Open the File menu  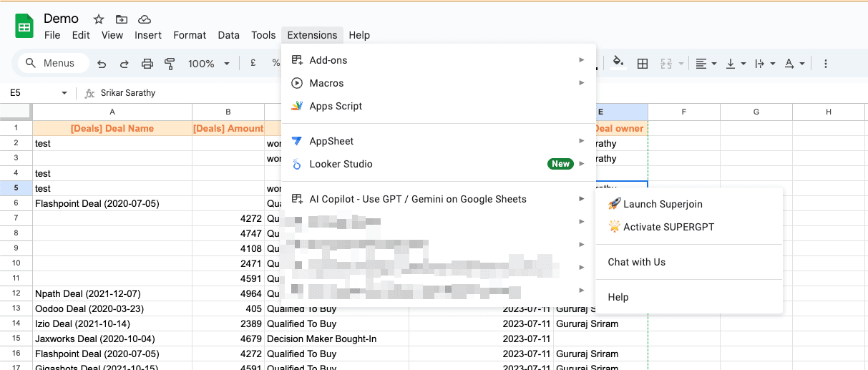pyautogui.click(x=52, y=35)
